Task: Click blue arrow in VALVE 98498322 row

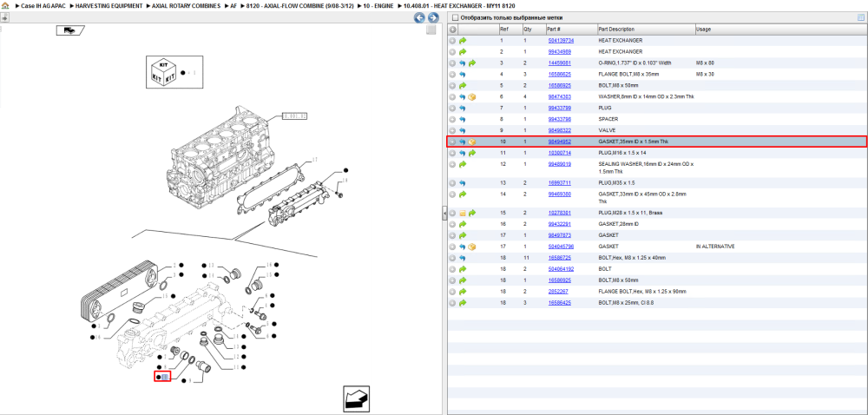Action: tap(463, 130)
